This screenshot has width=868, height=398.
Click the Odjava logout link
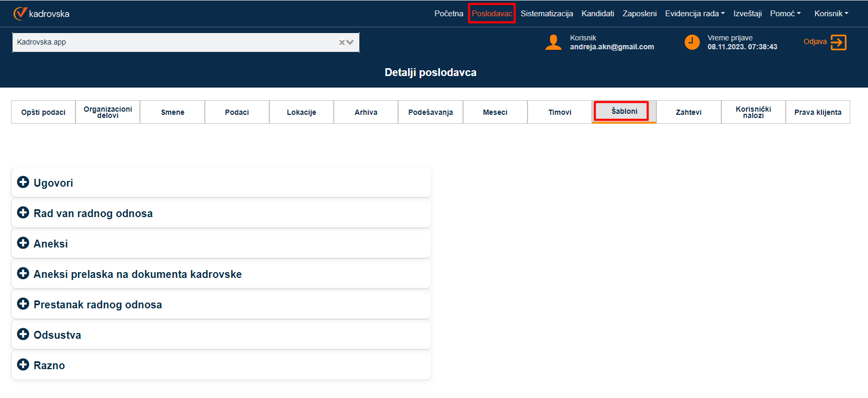815,42
